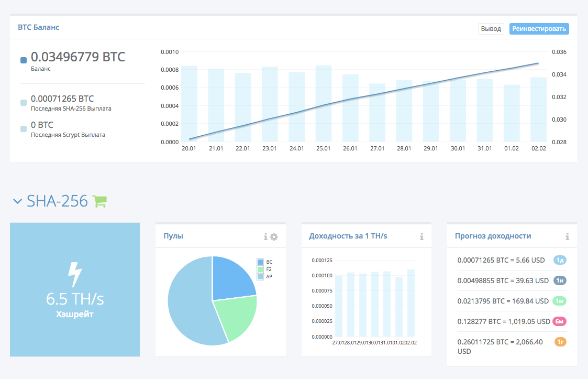Toggle the F2 series in the pie chart legend
The width and height of the screenshot is (588, 379).
(262, 269)
